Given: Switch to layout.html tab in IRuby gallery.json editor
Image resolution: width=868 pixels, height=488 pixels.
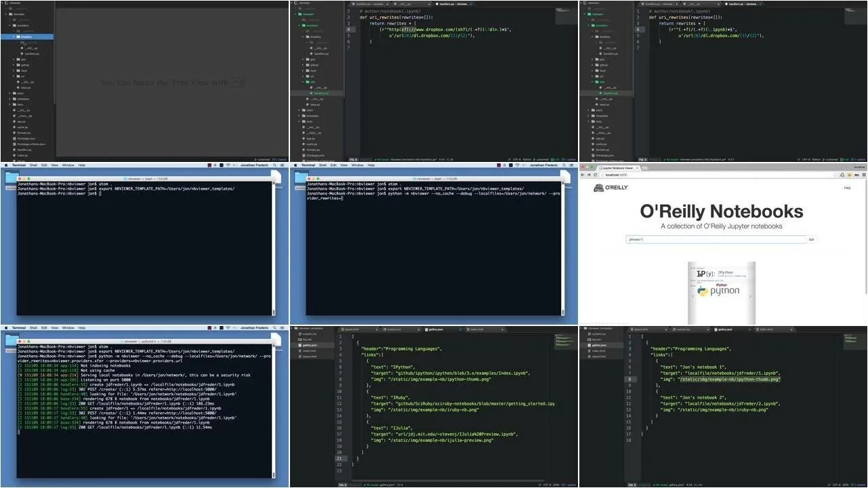Looking at the screenshot, I should tap(358, 329).
